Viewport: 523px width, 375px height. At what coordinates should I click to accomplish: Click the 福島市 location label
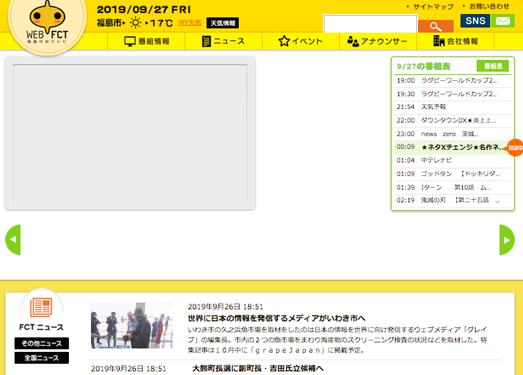pos(109,23)
